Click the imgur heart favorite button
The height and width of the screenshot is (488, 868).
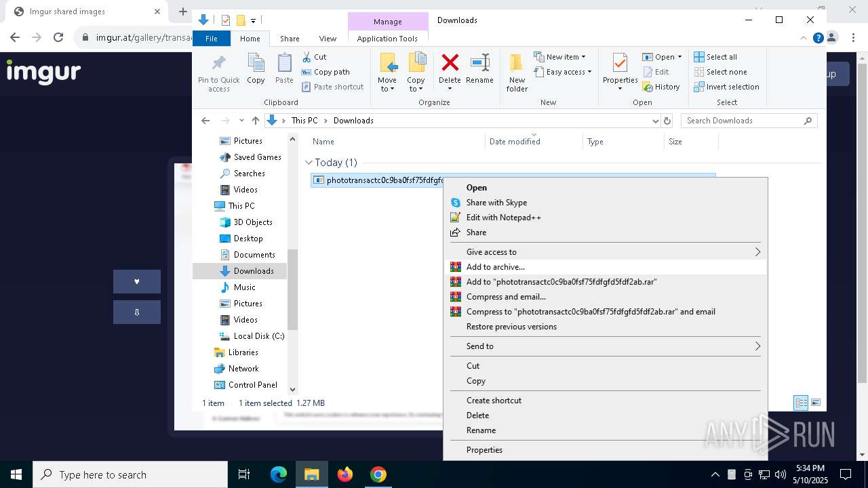coord(137,281)
